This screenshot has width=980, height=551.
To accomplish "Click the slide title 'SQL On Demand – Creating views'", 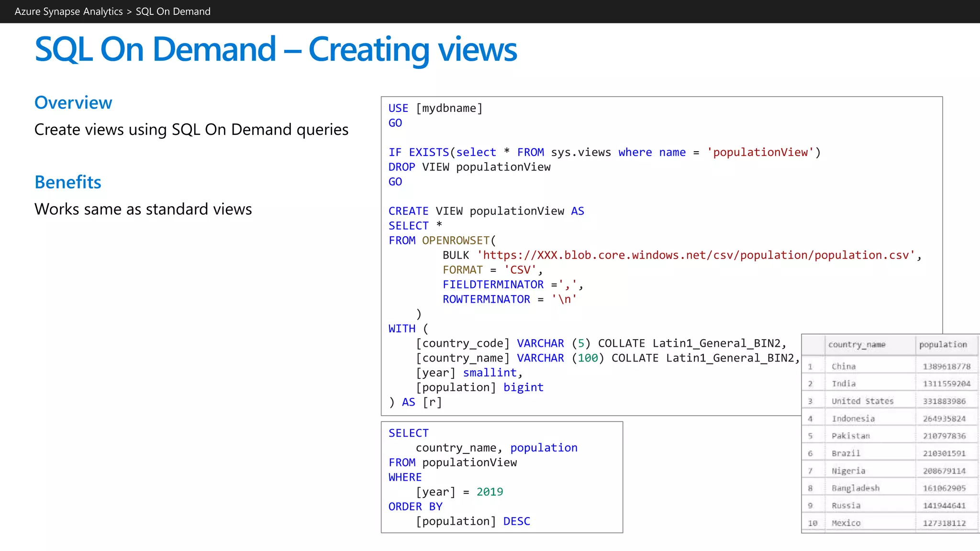I will (x=276, y=50).
